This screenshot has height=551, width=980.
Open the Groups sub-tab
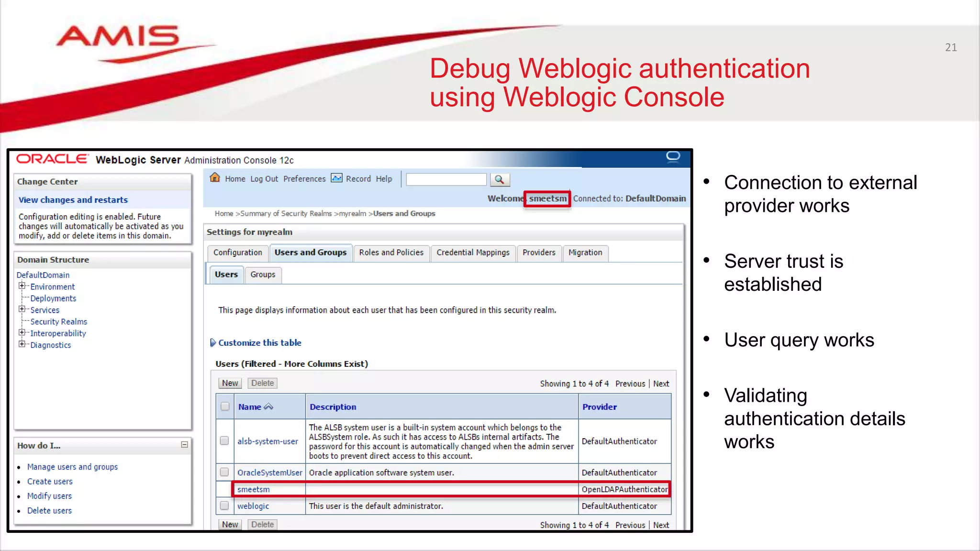coord(263,275)
